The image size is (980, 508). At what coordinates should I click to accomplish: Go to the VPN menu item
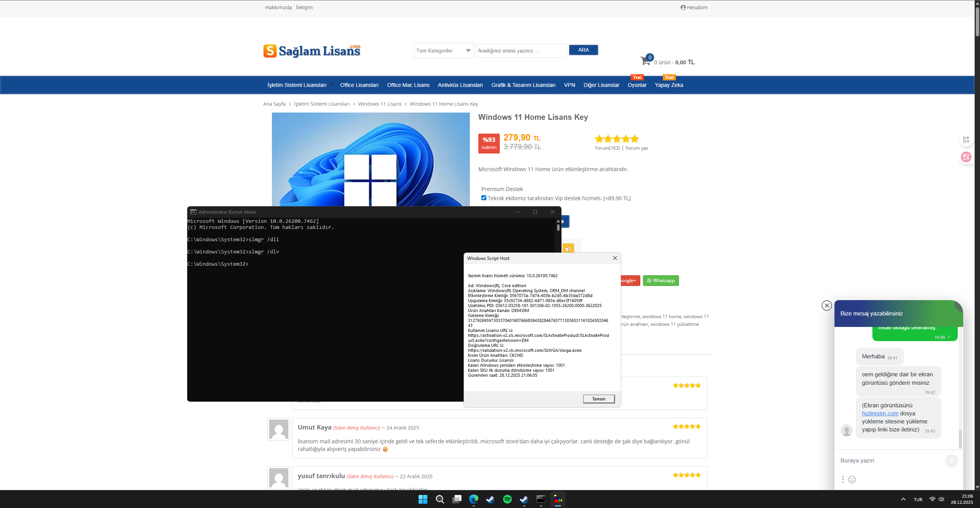click(x=569, y=85)
